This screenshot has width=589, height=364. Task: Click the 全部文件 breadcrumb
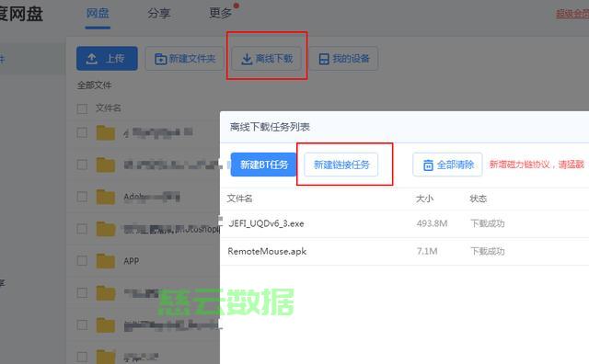pos(94,85)
